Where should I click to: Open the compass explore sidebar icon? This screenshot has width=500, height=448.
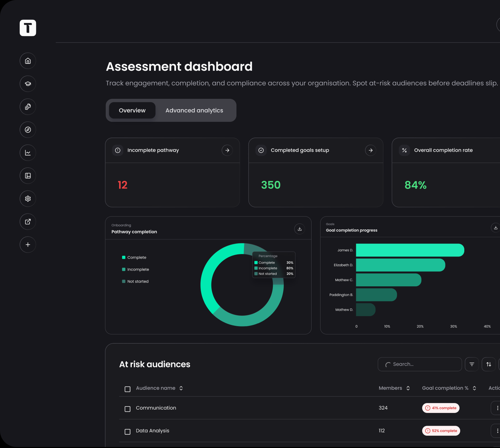28,130
